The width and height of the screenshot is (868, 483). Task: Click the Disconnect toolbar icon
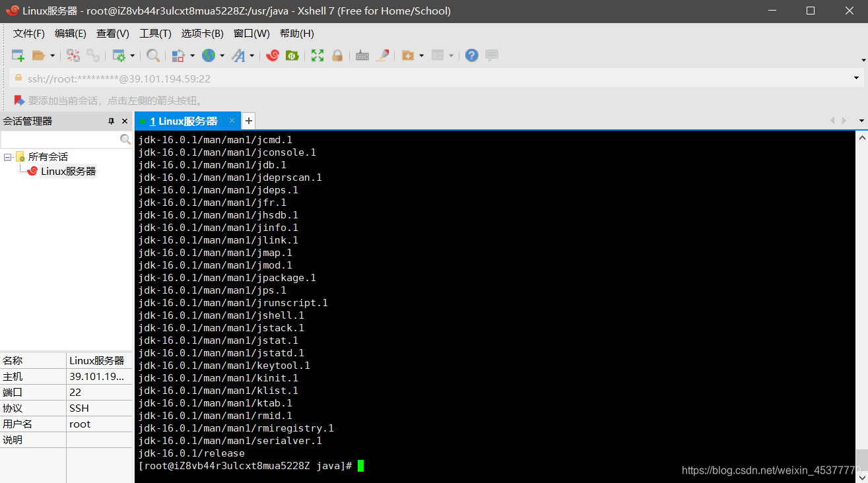(73, 55)
